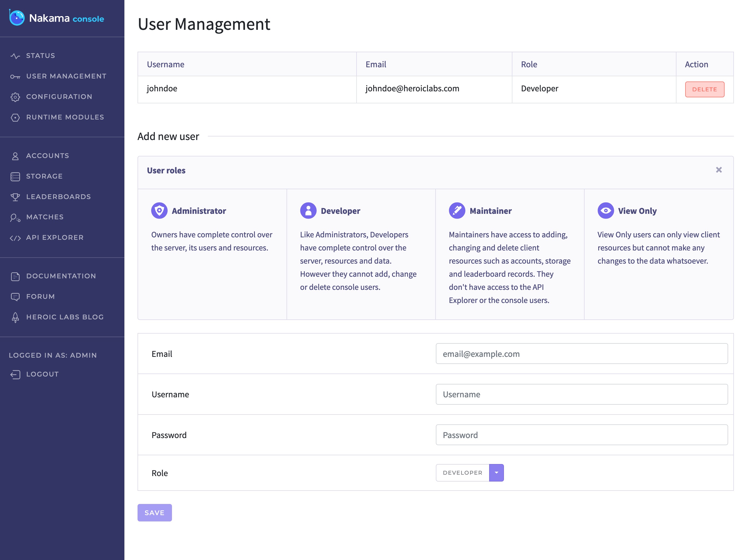The height and width of the screenshot is (560, 747).
Task: Click the Configuration gear icon
Action: (15, 97)
